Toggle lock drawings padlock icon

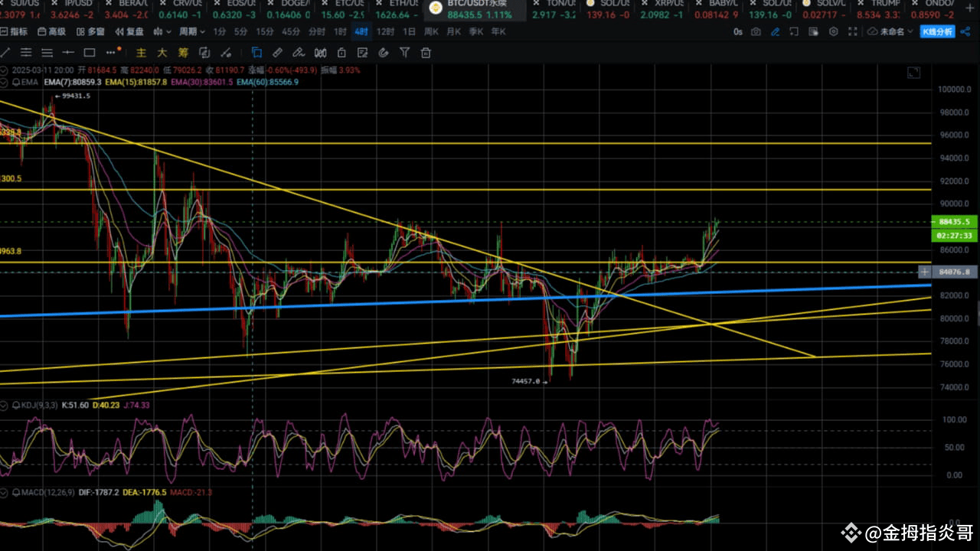pyautogui.click(x=341, y=53)
